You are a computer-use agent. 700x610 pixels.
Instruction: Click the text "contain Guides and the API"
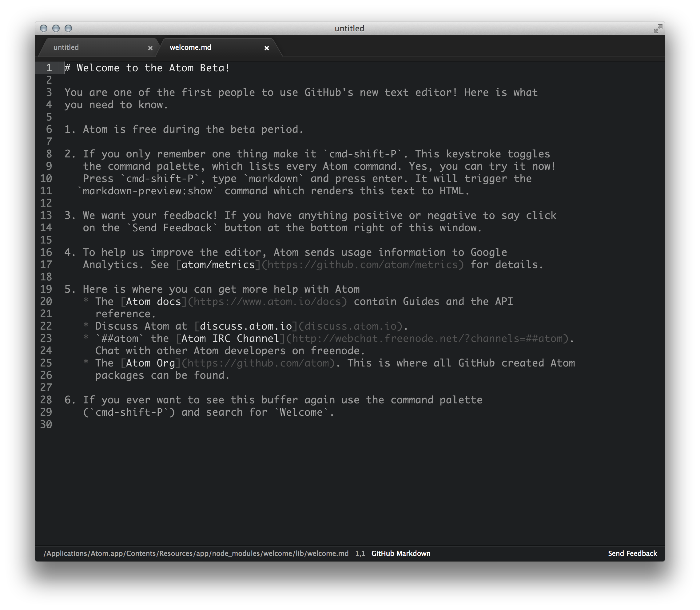click(x=433, y=301)
